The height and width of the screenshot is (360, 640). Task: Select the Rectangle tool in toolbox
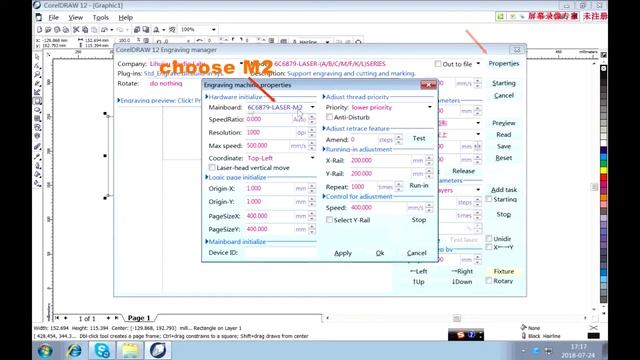point(38,101)
